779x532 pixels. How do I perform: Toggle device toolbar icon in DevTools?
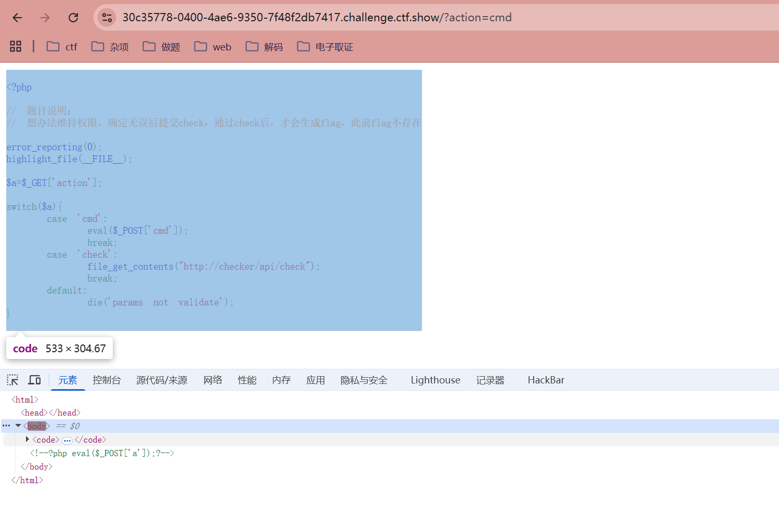tap(34, 380)
